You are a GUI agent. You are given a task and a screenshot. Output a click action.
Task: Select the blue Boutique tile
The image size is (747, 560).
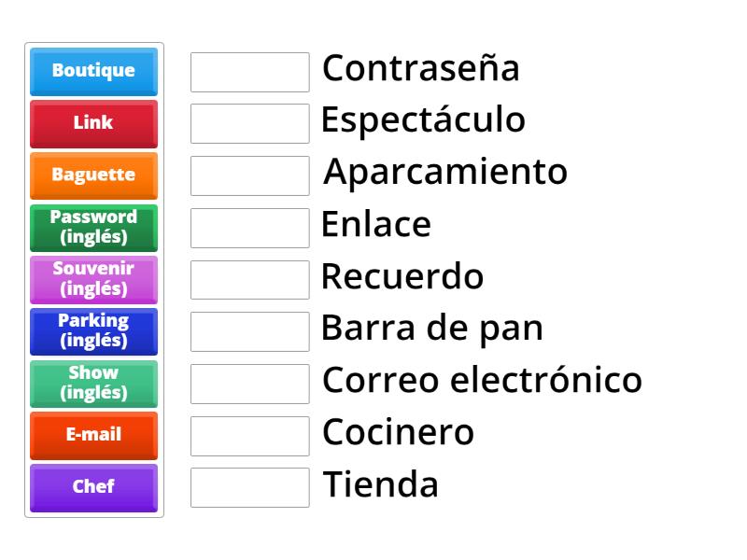coord(93,71)
